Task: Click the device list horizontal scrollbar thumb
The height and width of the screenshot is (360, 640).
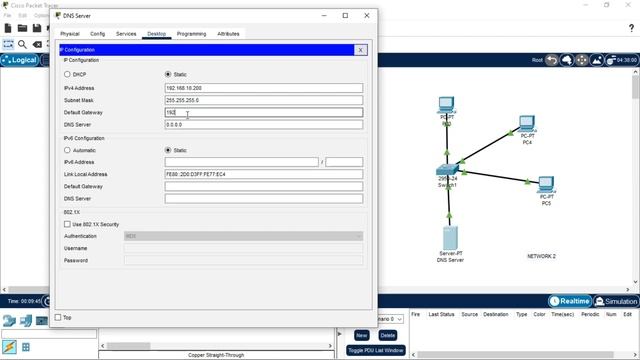Action: point(129,346)
